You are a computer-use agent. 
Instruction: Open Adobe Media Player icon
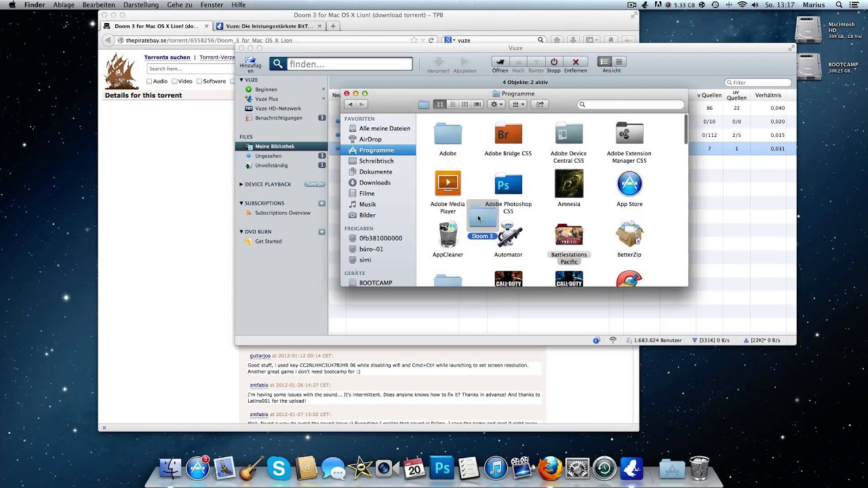[x=448, y=184]
